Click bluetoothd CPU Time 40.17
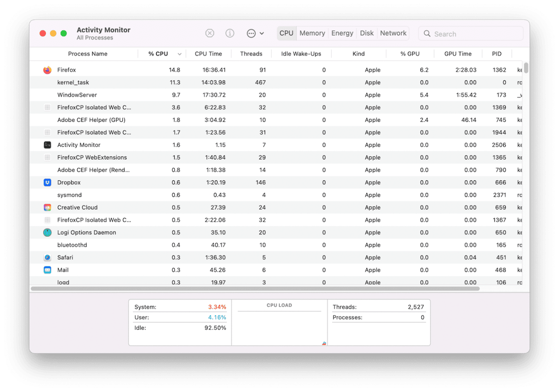This screenshot has width=559, height=392. point(218,245)
